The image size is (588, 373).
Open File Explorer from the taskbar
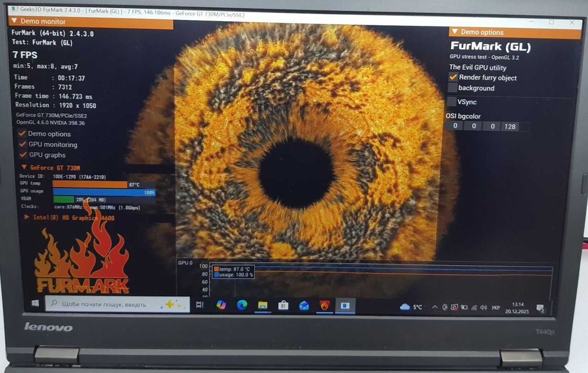(262, 305)
